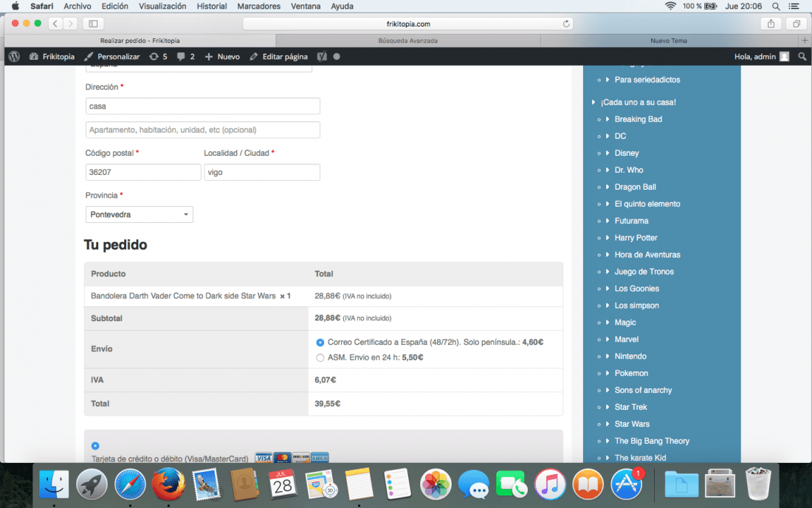Reload the frikitopia.com page
The width and height of the screenshot is (812, 508).
566,24
